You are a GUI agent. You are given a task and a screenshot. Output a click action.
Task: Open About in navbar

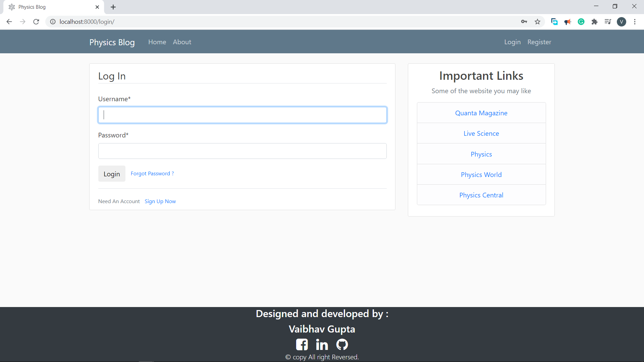(182, 42)
